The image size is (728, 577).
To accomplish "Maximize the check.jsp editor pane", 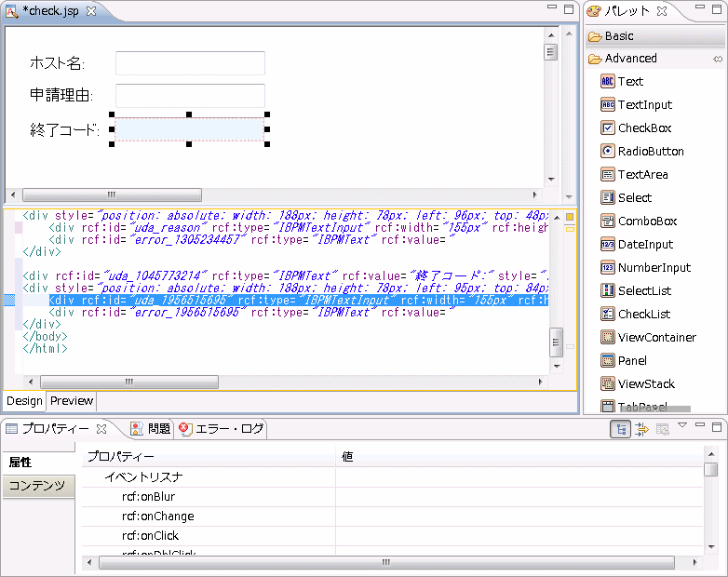I will pyautogui.click(x=569, y=8).
